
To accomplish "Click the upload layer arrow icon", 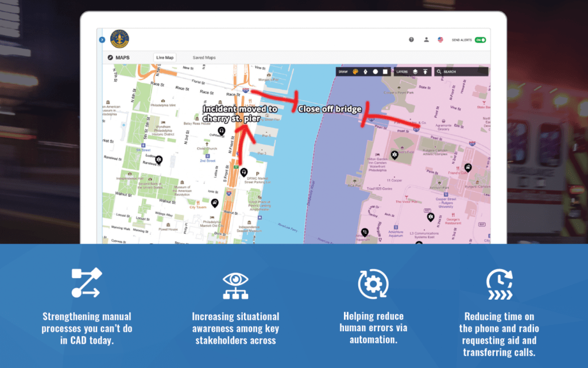I will pos(425,72).
